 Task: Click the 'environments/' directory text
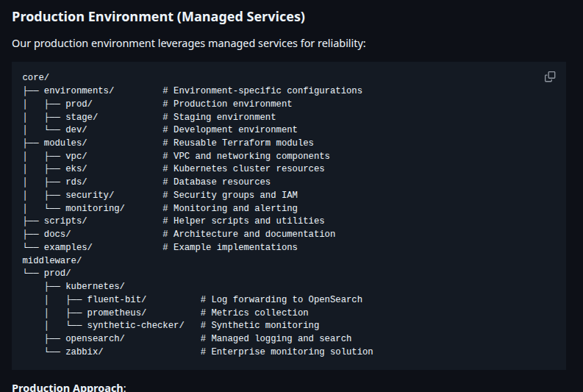coord(79,90)
